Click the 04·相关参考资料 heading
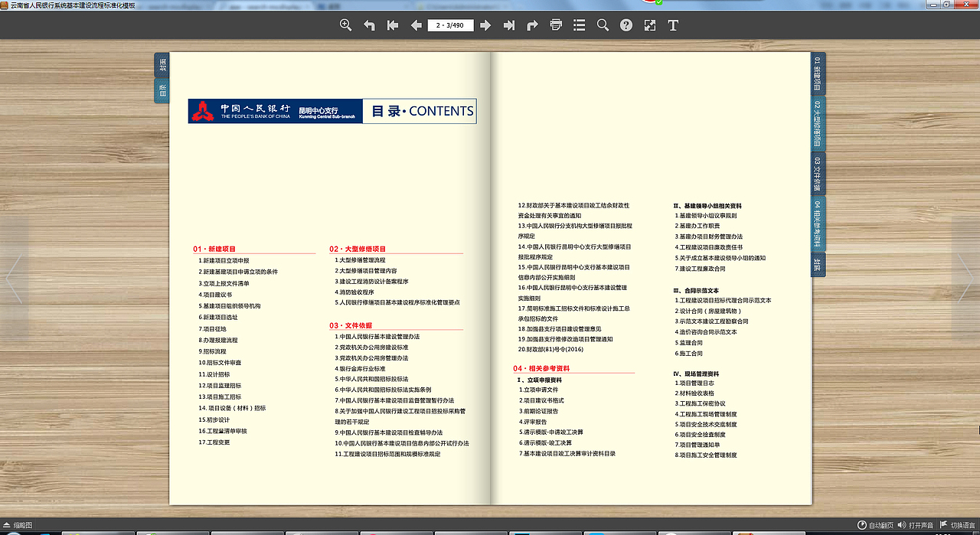 click(x=541, y=368)
